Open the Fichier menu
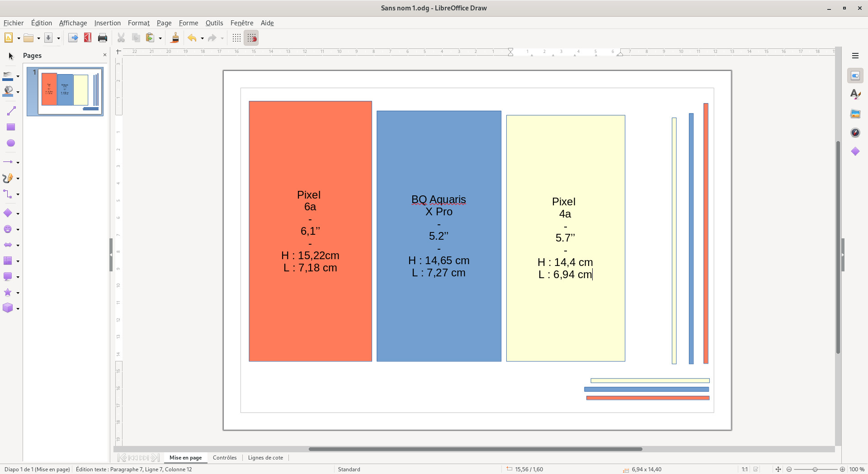The image size is (868, 474). pos(14,23)
